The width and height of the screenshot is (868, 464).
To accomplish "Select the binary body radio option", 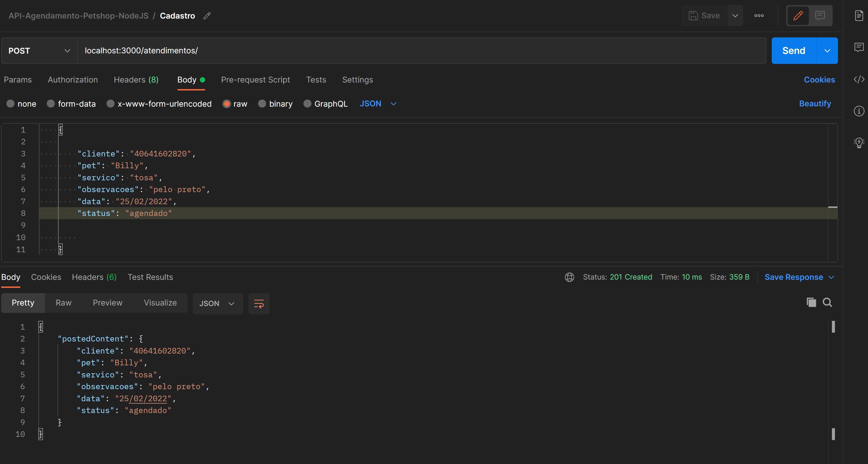I will (262, 103).
